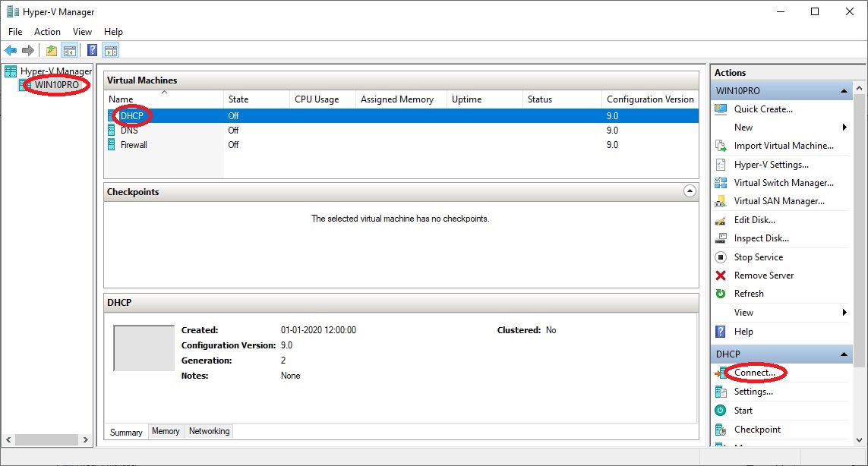Switch to the Summary tab
The image size is (868, 466).
(x=126, y=433)
